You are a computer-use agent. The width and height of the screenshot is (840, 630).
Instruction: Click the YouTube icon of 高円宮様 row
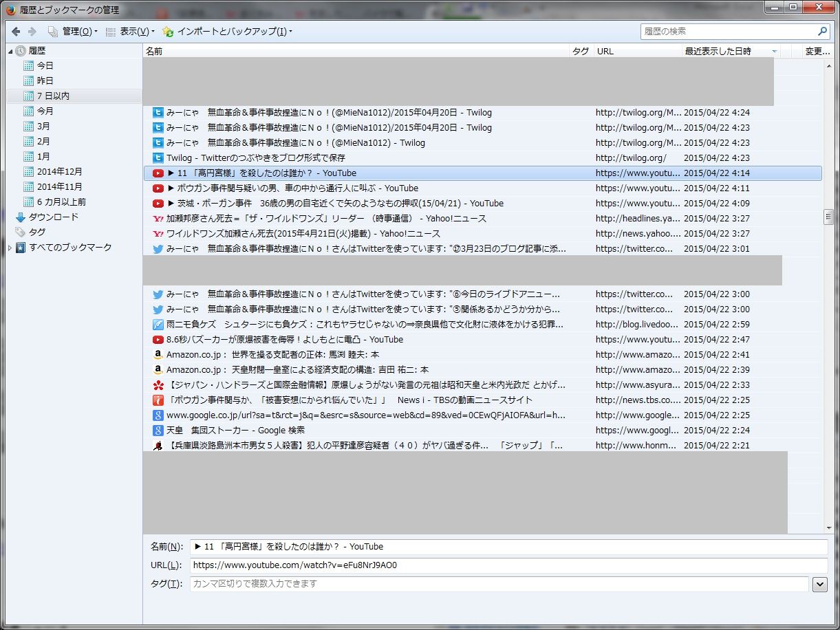point(158,173)
